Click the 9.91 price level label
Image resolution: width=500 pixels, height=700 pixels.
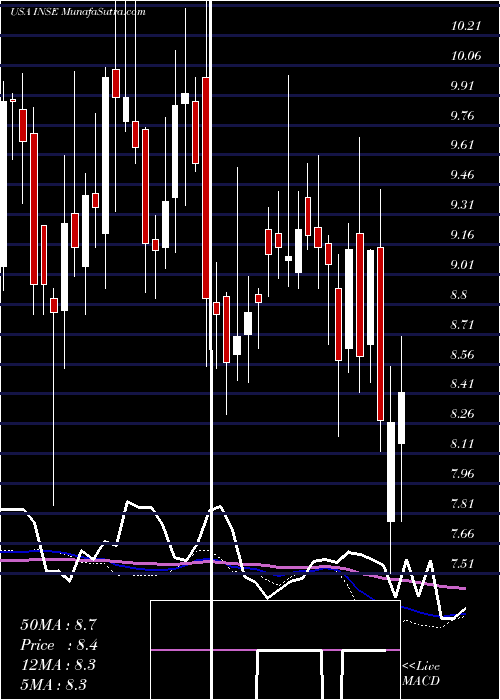point(464,86)
